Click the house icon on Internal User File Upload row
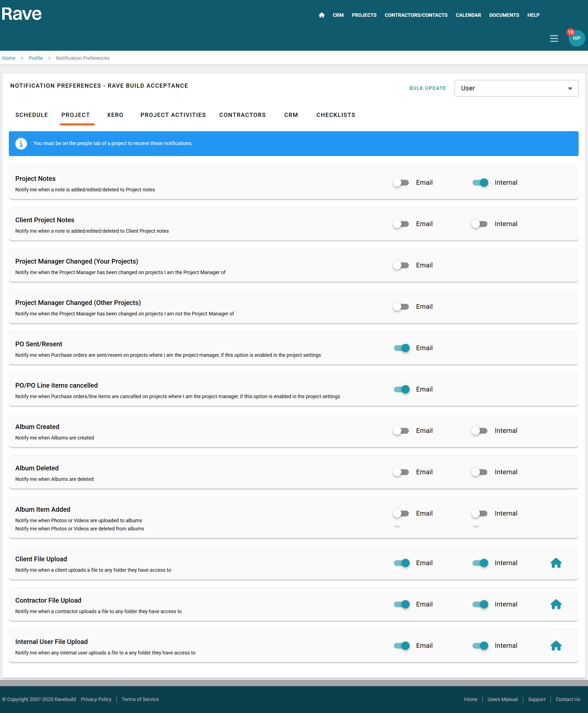This screenshot has height=713, width=588. (x=556, y=646)
